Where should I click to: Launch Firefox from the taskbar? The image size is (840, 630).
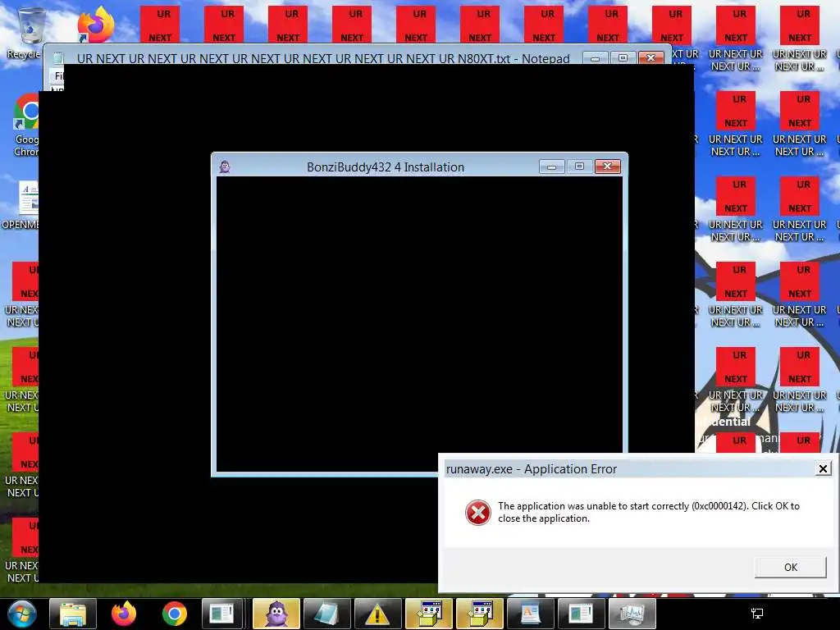(124, 614)
